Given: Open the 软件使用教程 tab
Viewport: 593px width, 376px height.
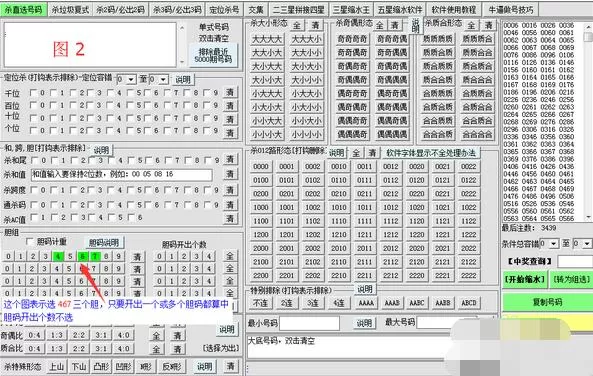Looking at the screenshot, I should [454, 9].
